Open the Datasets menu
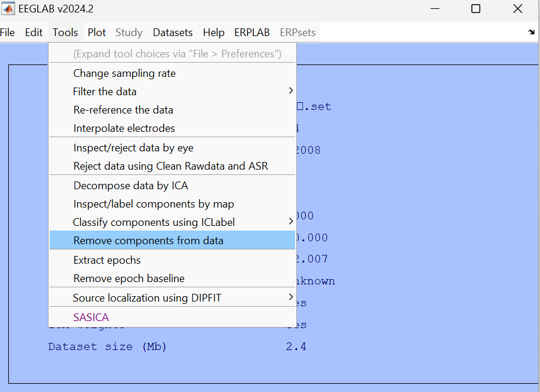The image size is (540, 392). coord(173,33)
